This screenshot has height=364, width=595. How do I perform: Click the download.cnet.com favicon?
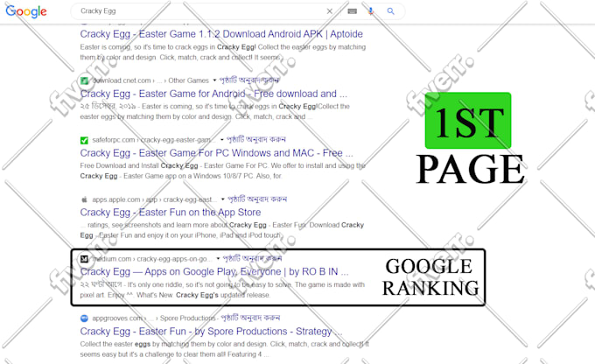point(84,80)
